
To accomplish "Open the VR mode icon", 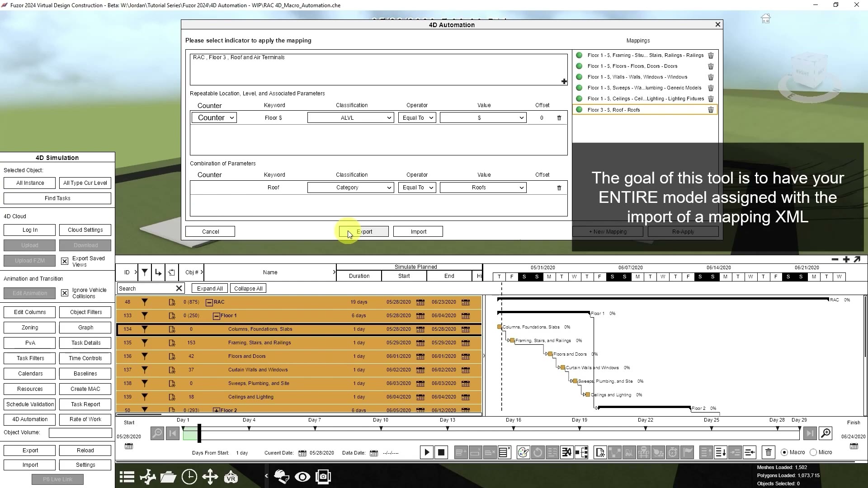I will tap(231, 477).
